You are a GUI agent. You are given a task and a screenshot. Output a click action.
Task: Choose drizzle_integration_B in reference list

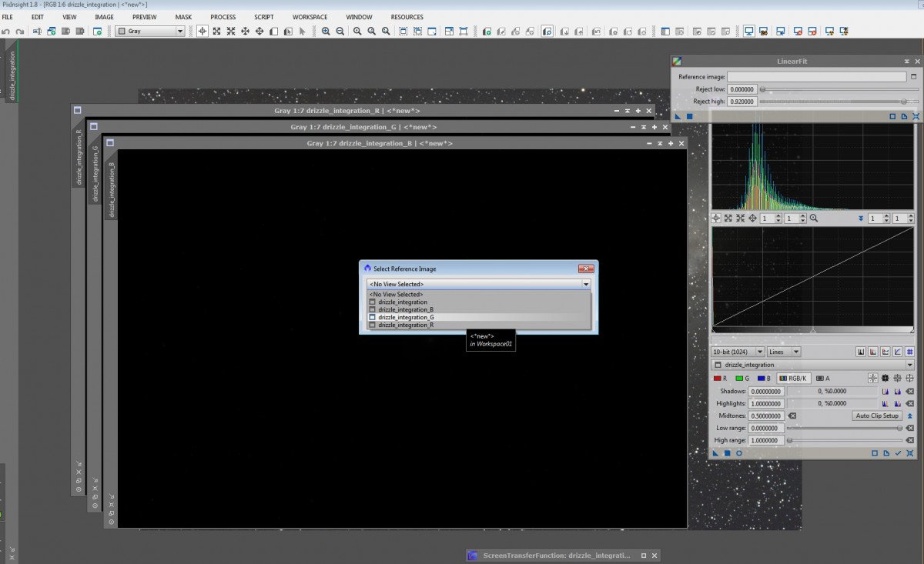[479, 309]
